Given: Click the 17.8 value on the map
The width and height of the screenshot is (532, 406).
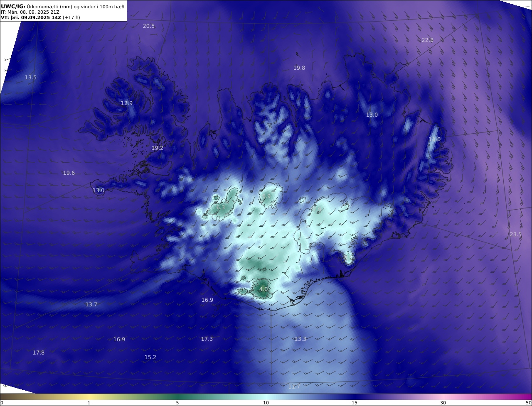Looking at the screenshot, I should pos(39,352).
